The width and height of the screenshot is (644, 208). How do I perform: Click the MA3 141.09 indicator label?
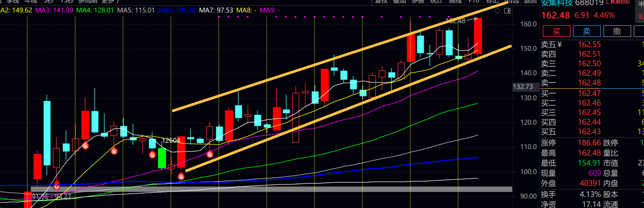click(54, 10)
